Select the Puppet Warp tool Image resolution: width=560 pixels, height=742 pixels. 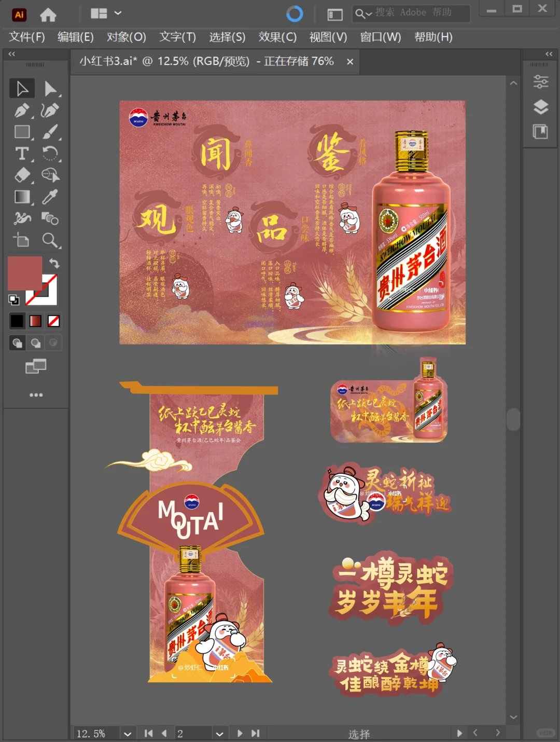click(x=22, y=218)
